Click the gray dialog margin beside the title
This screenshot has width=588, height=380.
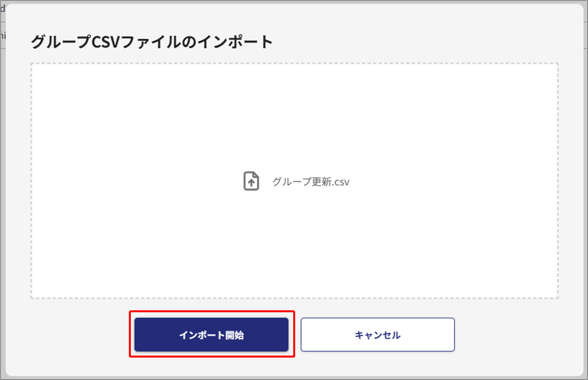[x=426, y=42]
